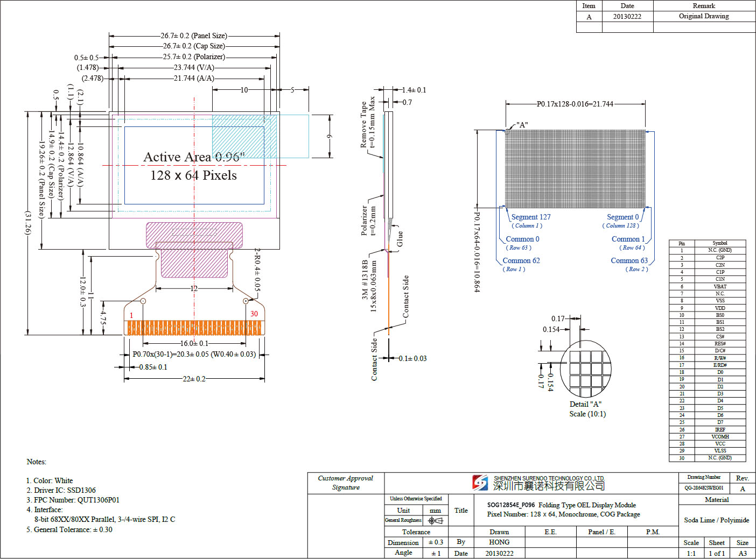Click the right mounting hole on the FPC
Viewport: 756px width, 559px height.
pos(246,301)
